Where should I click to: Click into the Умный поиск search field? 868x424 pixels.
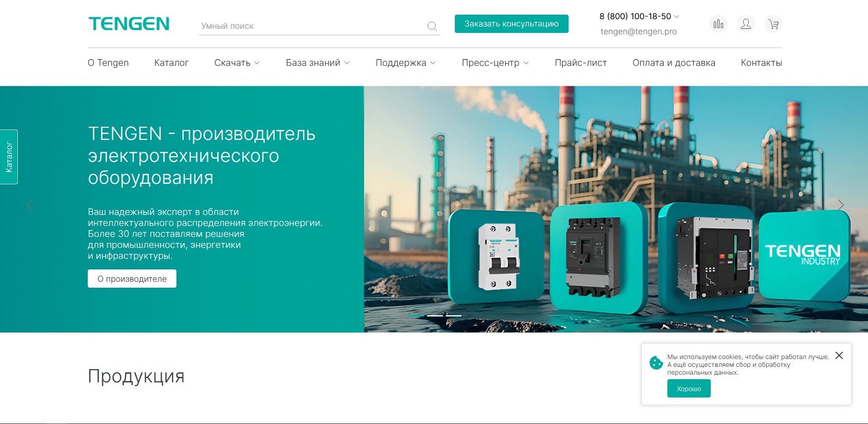pyautogui.click(x=311, y=26)
